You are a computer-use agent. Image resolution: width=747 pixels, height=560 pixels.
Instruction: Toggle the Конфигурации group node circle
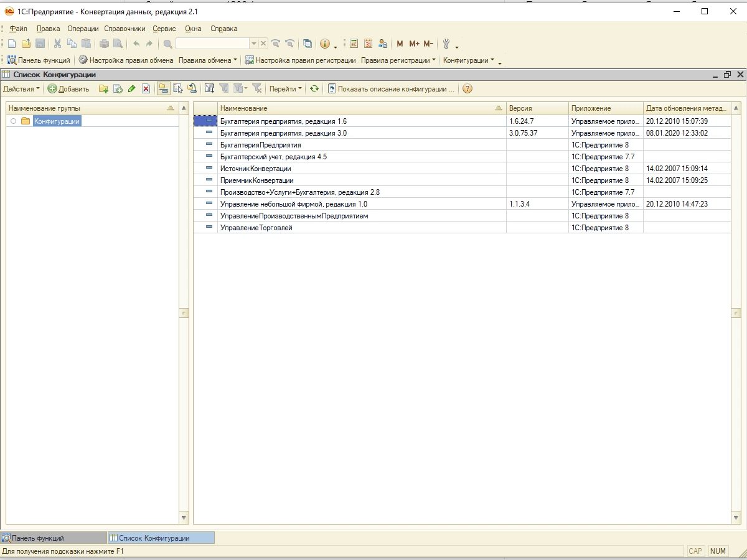pos(14,121)
